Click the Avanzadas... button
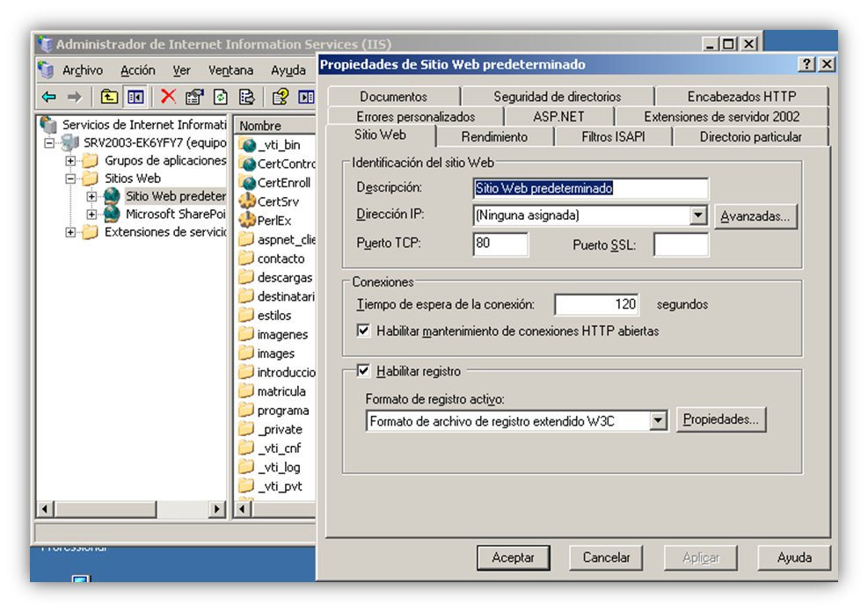This screenshot has width=868, height=612. click(755, 216)
